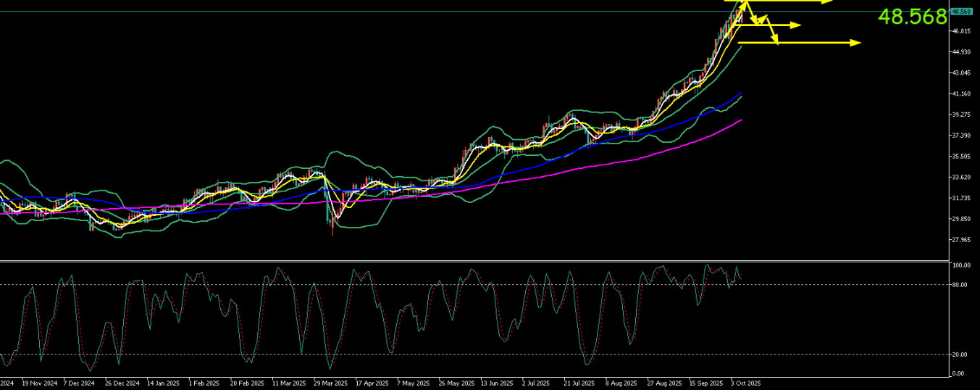Click the large green 48.568 price text

click(913, 17)
